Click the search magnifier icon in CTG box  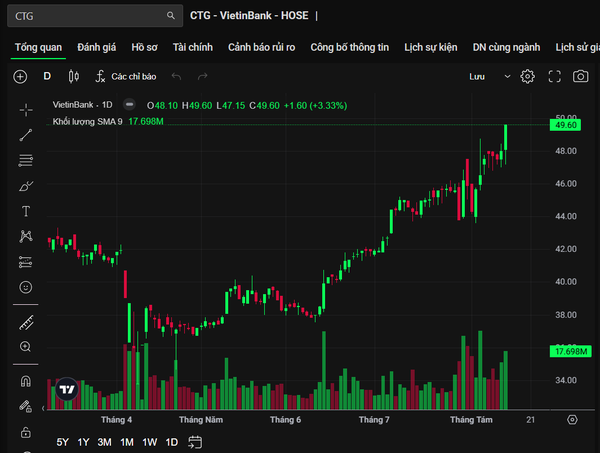pos(171,16)
